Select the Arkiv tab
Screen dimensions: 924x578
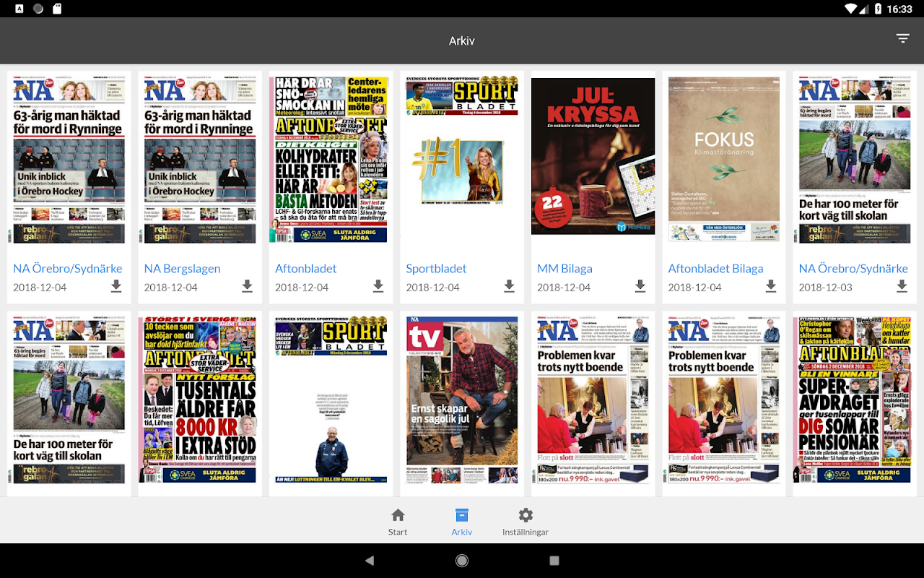click(x=462, y=522)
